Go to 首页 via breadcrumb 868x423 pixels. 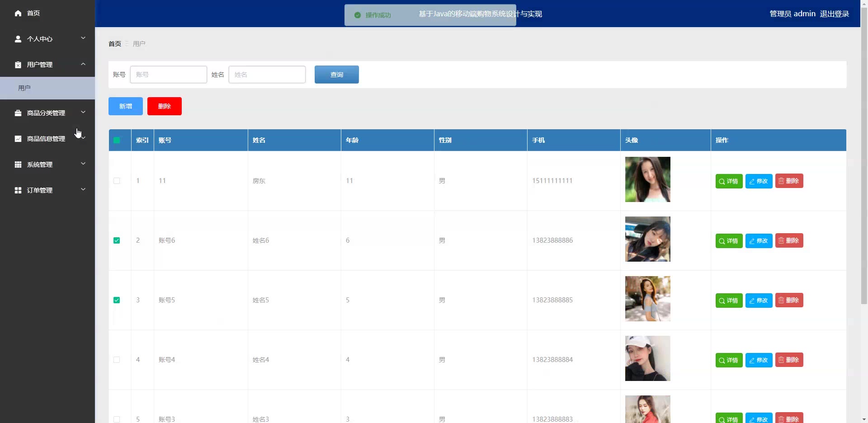click(x=115, y=44)
